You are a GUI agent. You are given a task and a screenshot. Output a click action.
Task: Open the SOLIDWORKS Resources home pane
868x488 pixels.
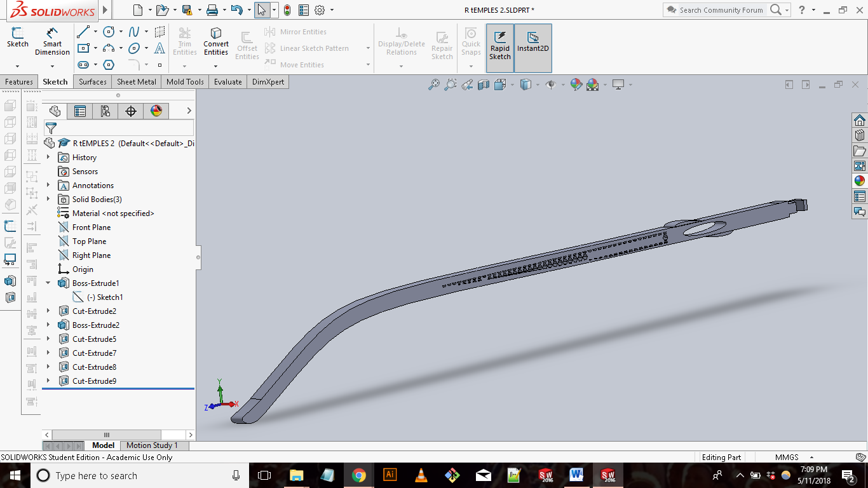click(x=860, y=121)
